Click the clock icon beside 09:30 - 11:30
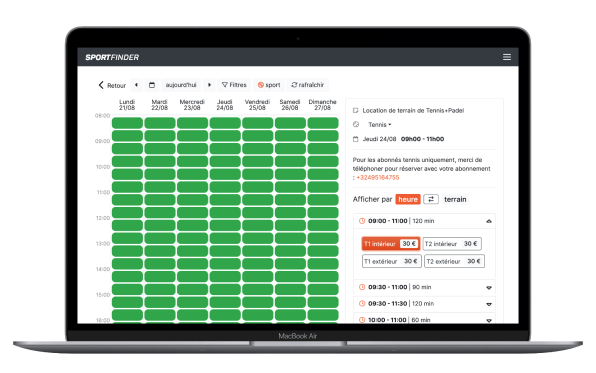Image resolution: width=596 pixels, height=373 pixels. pos(362,304)
